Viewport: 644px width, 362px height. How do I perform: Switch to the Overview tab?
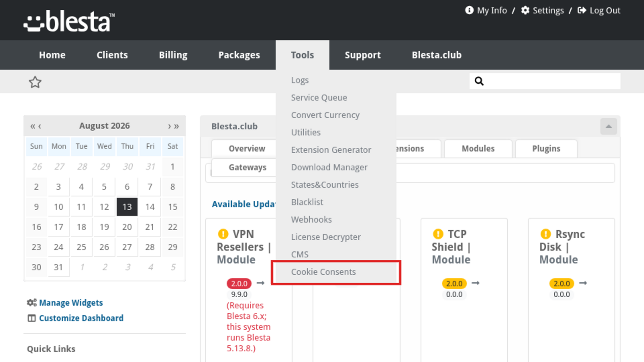click(247, 148)
